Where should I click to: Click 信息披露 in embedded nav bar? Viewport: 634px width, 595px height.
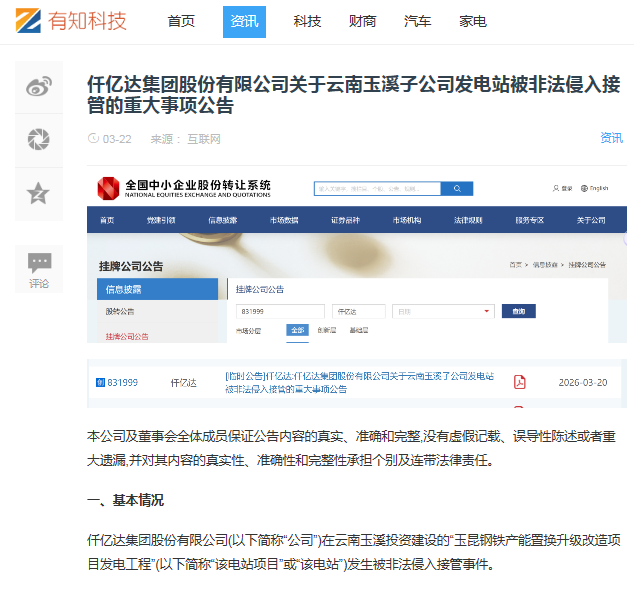coord(222,220)
